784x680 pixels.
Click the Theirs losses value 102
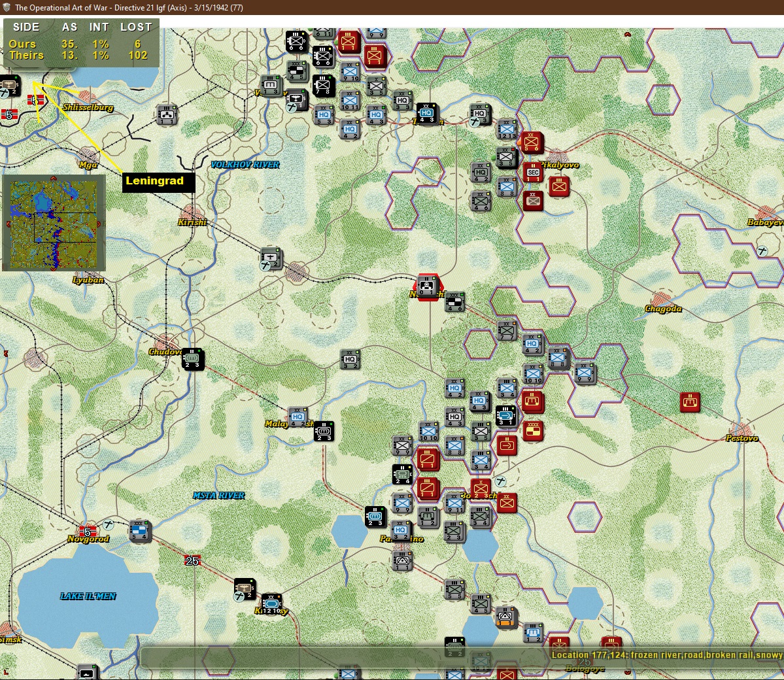point(138,56)
